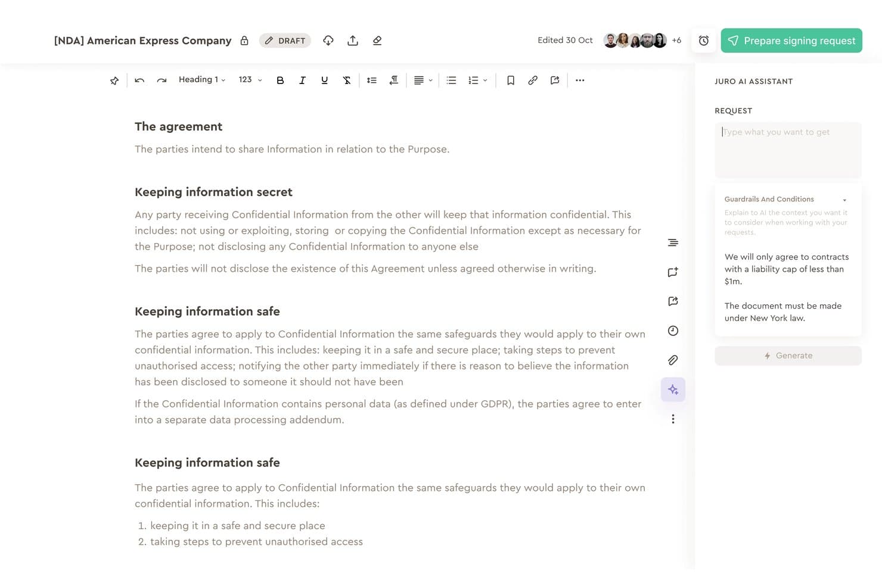The height and width of the screenshot is (588, 882).
Task: Insert a link with the chain icon
Action: (x=533, y=80)
